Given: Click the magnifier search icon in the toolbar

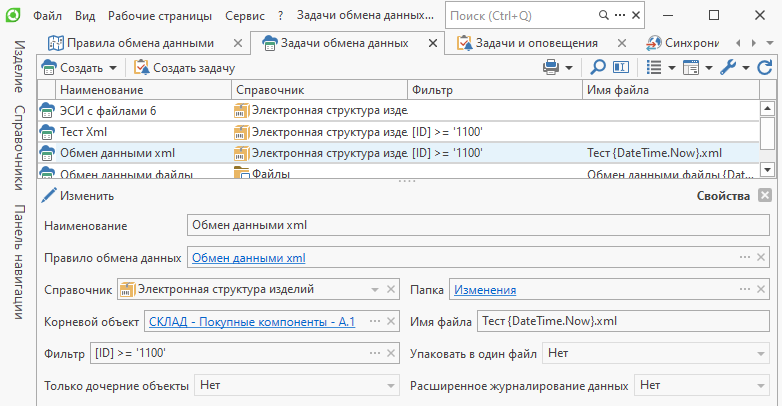Looking at the screenshot, I should 598,67.
